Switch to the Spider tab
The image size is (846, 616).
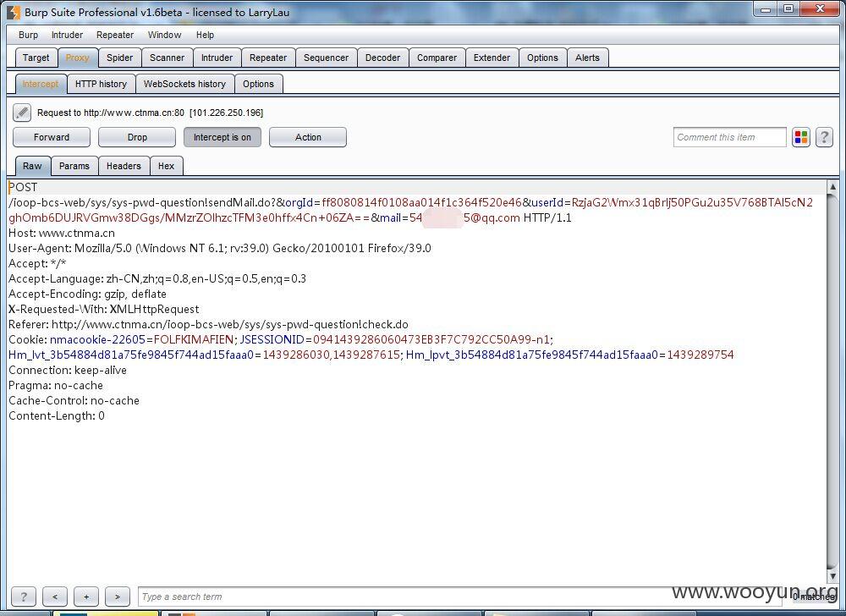(120, 58)
